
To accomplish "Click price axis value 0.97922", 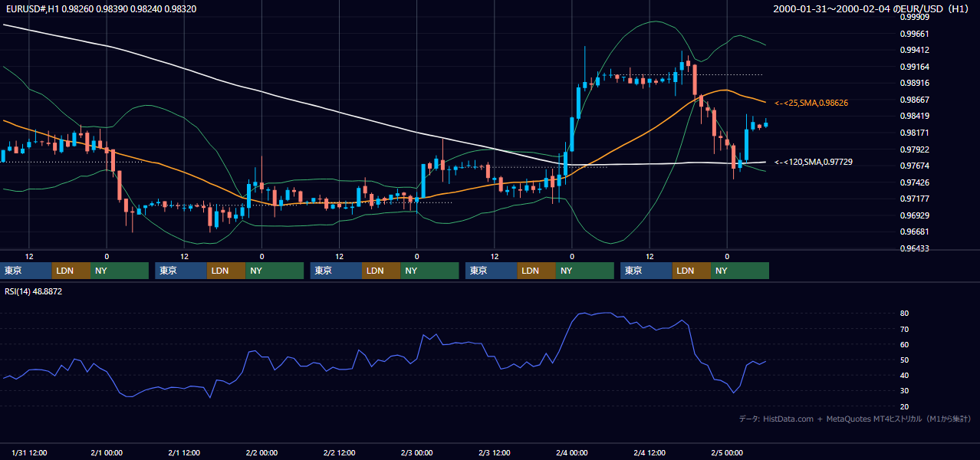I will pos(913,149).
